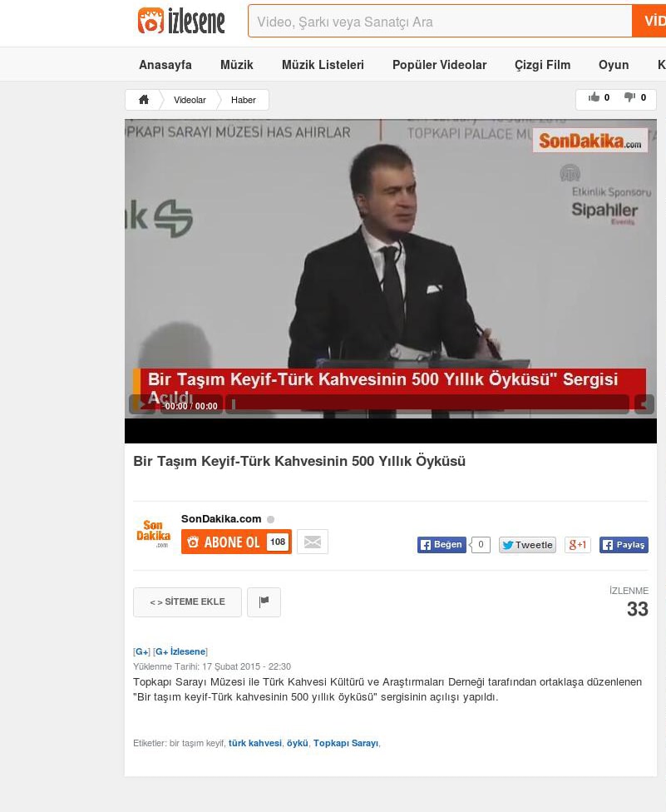The image size is (666, 812).
Task: Click the izlesene logo
Action: point(181,22)
